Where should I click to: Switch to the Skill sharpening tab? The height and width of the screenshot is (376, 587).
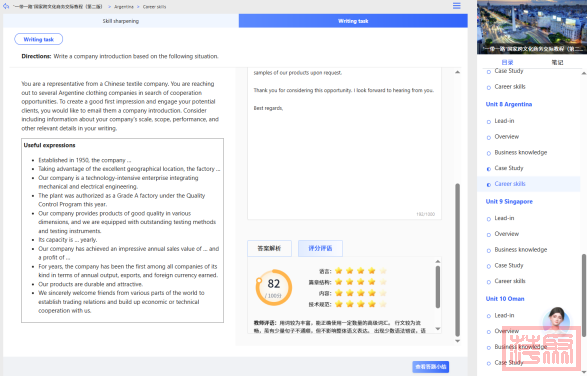(121, 21)
